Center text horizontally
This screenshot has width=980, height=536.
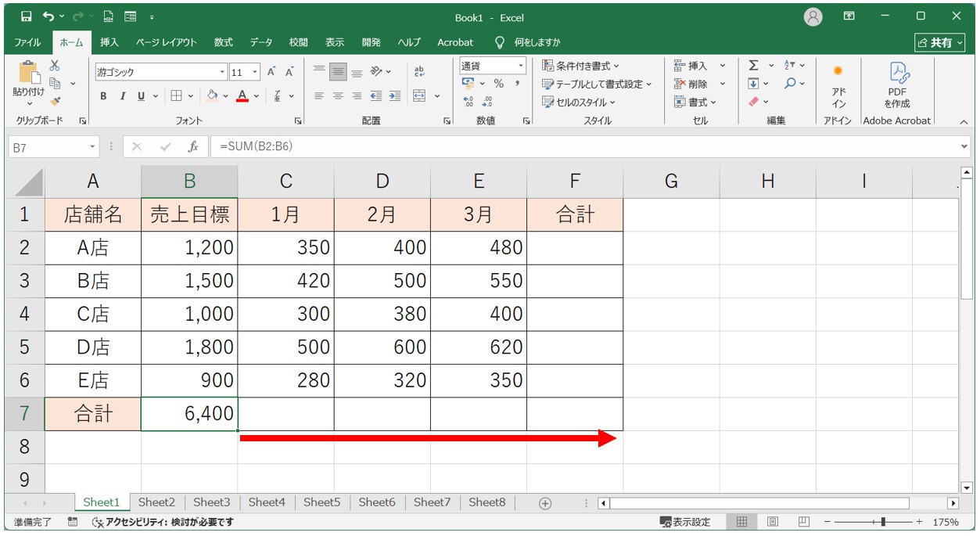click(x=338, y=95)
